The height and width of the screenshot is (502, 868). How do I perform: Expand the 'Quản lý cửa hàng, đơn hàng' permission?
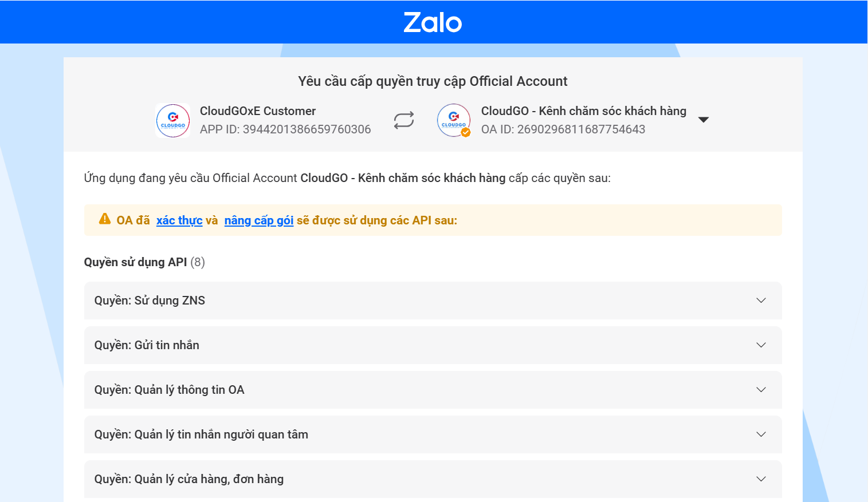tap(761, 479)
